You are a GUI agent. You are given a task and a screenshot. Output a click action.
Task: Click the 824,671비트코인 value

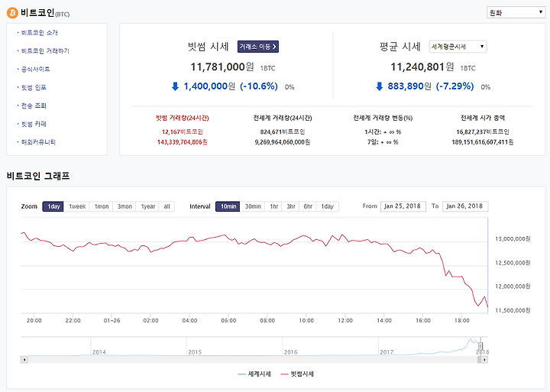[x=283, y=132]
